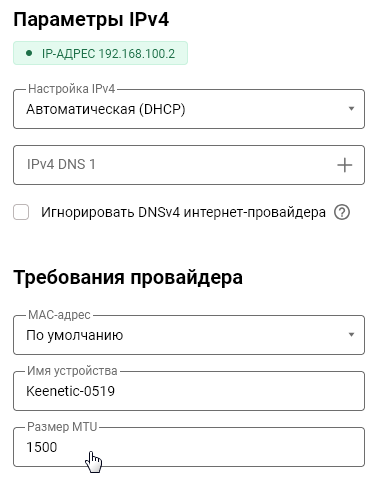Screen dimensions: 384x487
Task: Click the MTU size field showing 1500
Action: coord(189,447)
